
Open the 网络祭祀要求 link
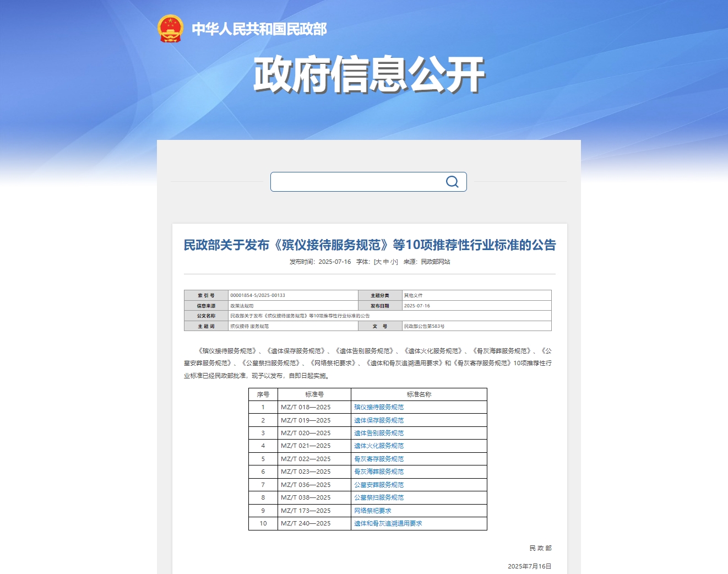click(373, 511)
